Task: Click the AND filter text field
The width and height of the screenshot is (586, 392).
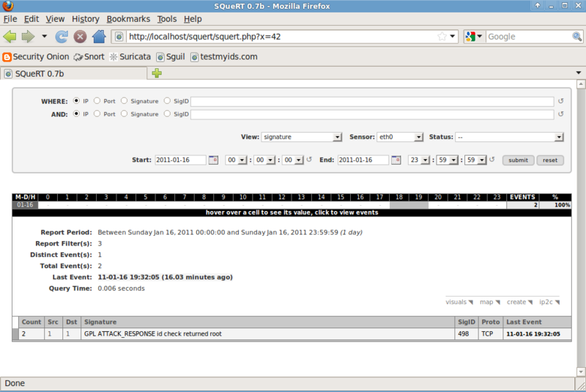Action: (372, 114)
